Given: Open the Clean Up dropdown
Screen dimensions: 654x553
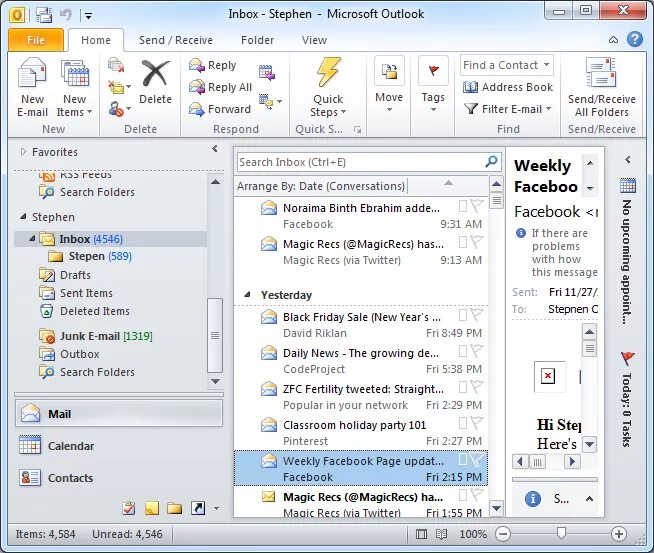Looking at the screenshot, I should (x=119, y=87).
